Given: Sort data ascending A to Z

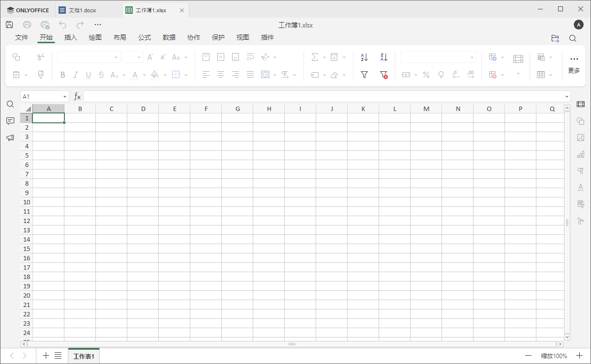Looking at the screenshot, I should (x=364, y=57).
